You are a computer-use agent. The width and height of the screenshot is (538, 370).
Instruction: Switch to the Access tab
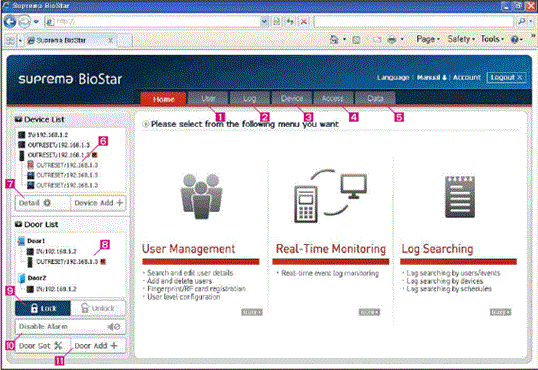(x=332, y=98)
